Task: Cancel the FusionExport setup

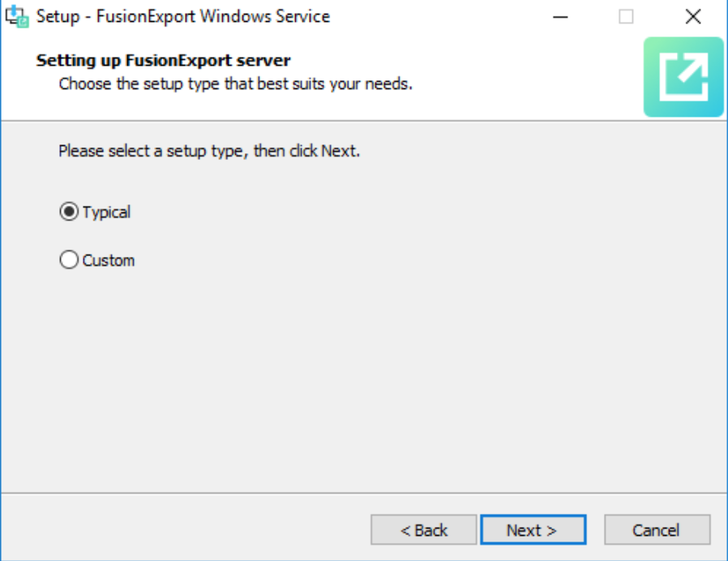Action: pyautogui.click(x=657, y=530)
